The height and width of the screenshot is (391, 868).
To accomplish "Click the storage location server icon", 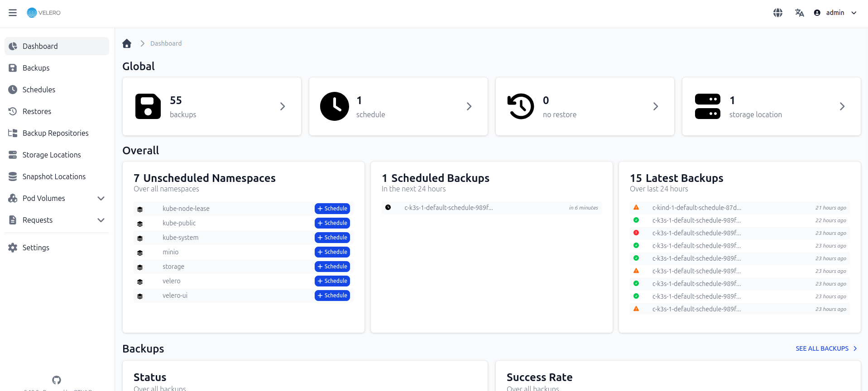I will 707,106.
